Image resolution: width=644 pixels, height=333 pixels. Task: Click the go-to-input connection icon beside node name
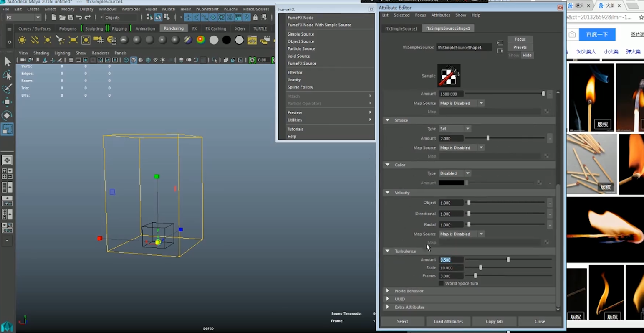pos(500,43)
